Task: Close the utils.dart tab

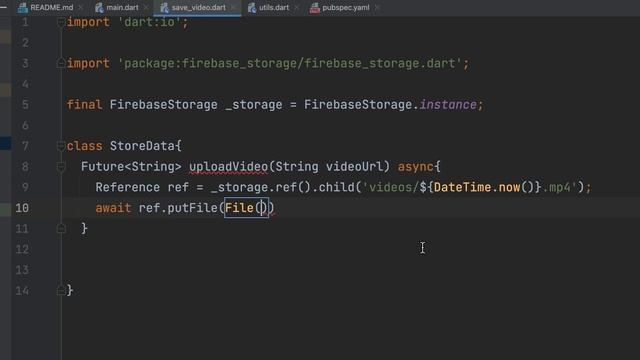Action: (x=297, y=7)
